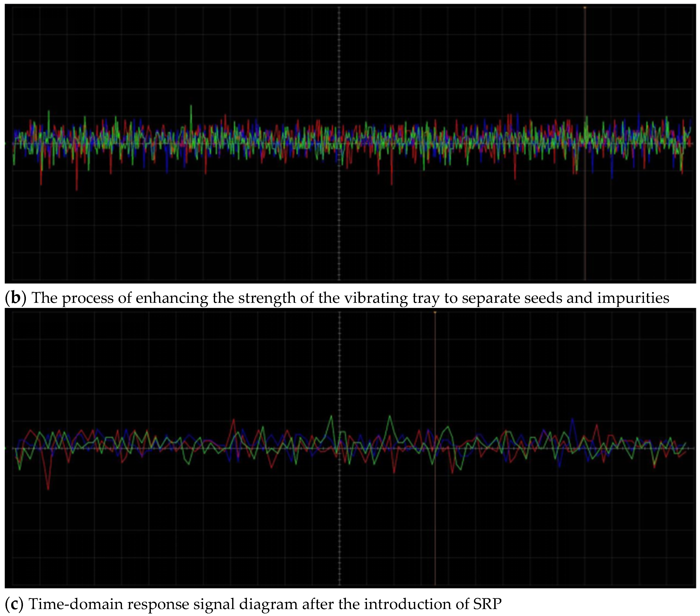Click tallest green spike in upper plot

pyautogui.click(x=191, y=107)
